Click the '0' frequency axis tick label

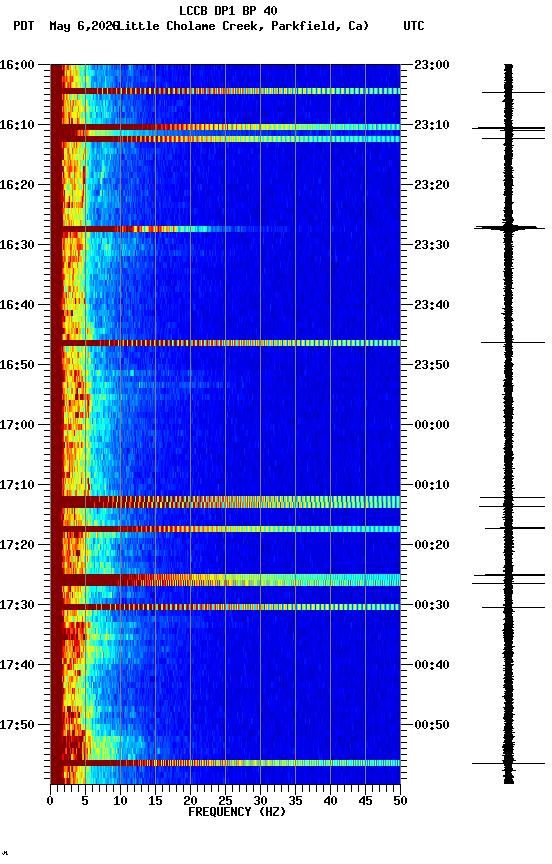[50, 801]
